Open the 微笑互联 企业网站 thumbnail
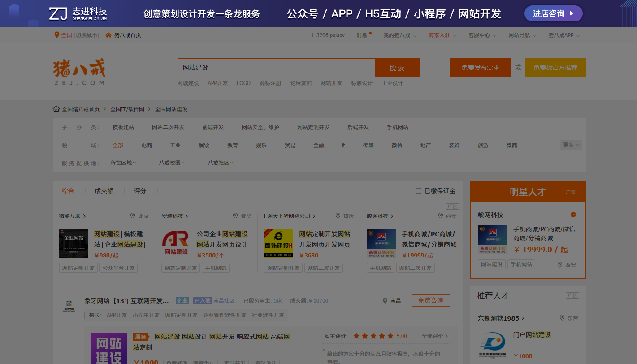637x364 pixels. click(x=74, y=243)
